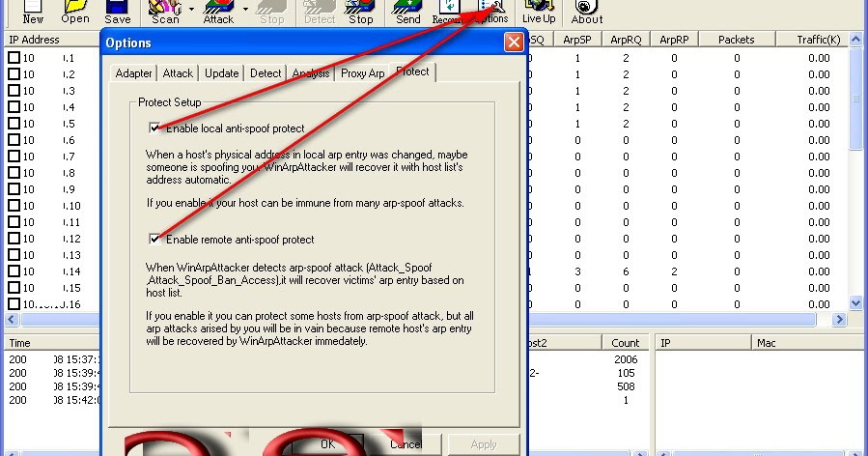
Task: Sort by ArpSP column header
Action: (576, 40)
